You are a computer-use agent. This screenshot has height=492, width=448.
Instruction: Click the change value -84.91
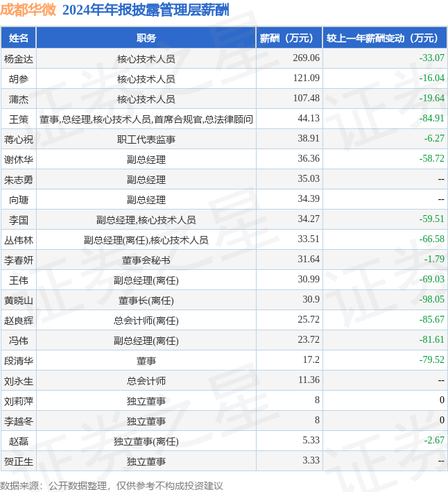(431, 118)
